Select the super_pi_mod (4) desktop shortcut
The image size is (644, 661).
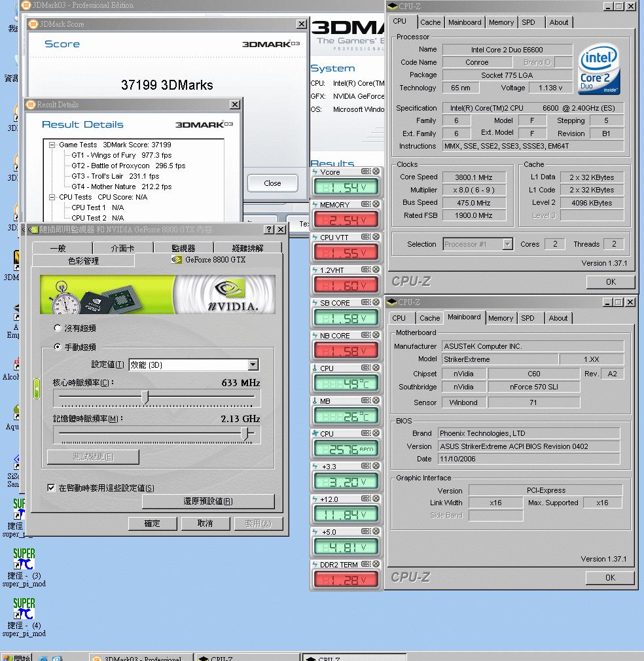click(24, 616)
